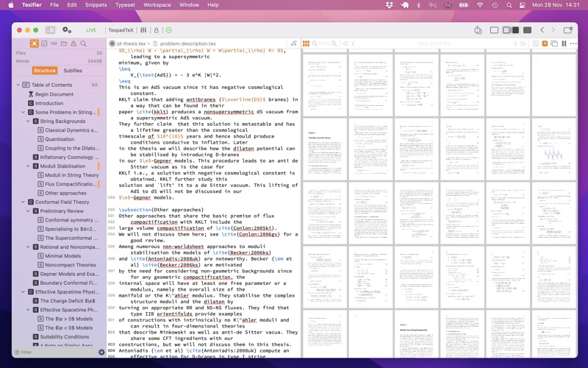The image size is (588, 368).
Task: Open the sidebar filter gear settings
Action: click(x=101, y=353)
